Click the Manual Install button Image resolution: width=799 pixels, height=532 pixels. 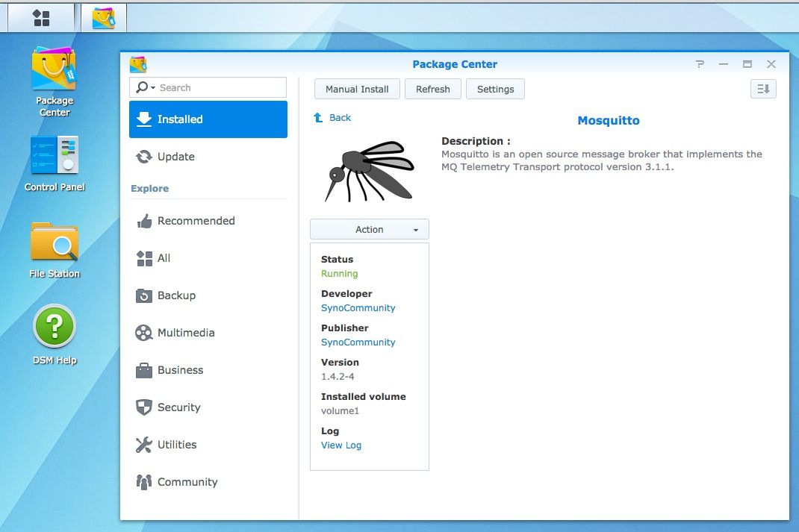coord(357,89)
